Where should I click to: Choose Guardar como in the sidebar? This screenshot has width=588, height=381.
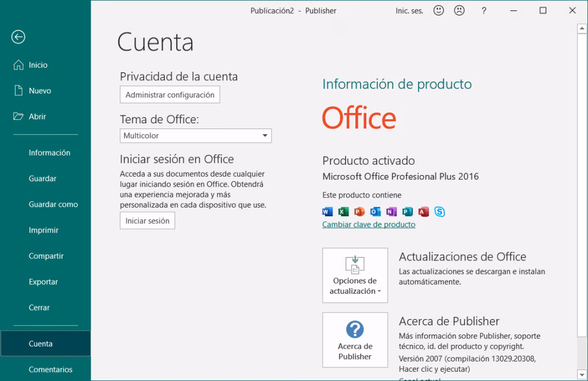click(x=53, y=204)
